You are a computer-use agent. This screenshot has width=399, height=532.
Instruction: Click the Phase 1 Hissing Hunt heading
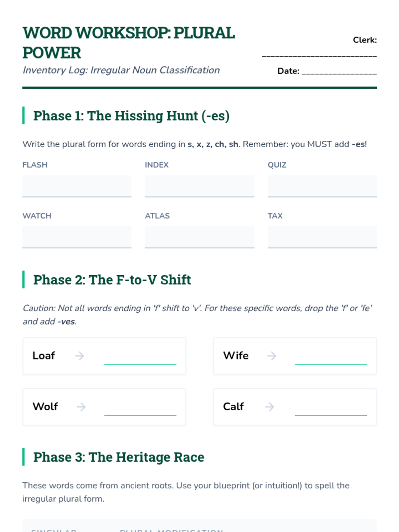pyautogui.click(x=131, y=116)
